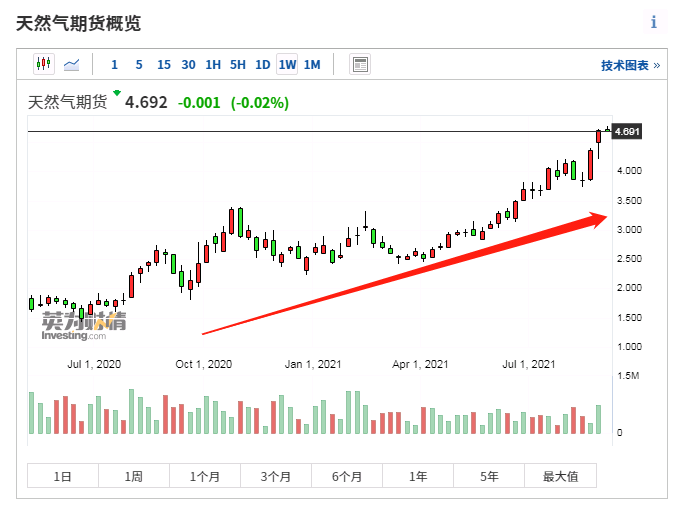Screen dimensions: 681x511
Task: Select the 1年 range button
Action: (x=418, y=477)
